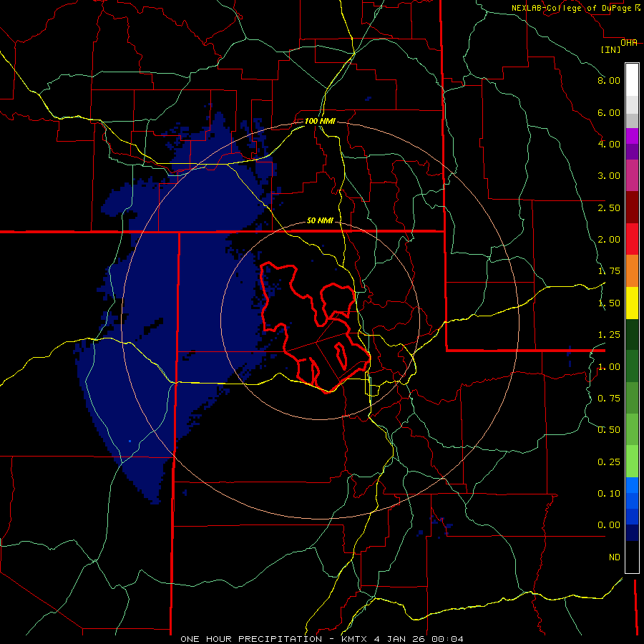644x644 pixels.
Task: Click the 0.25 legend value
Action: coord(609,462)
